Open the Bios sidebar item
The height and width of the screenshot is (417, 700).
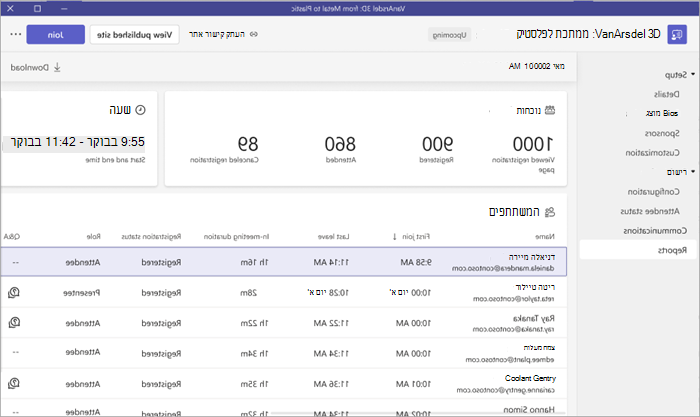pos(662,113)
